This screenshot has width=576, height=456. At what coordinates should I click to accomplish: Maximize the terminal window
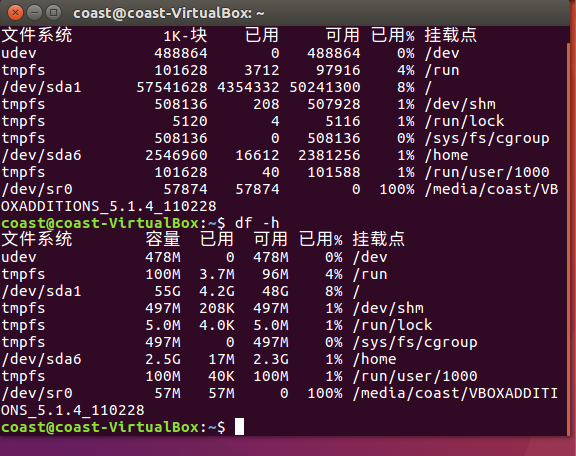click(x=53, y=13)
